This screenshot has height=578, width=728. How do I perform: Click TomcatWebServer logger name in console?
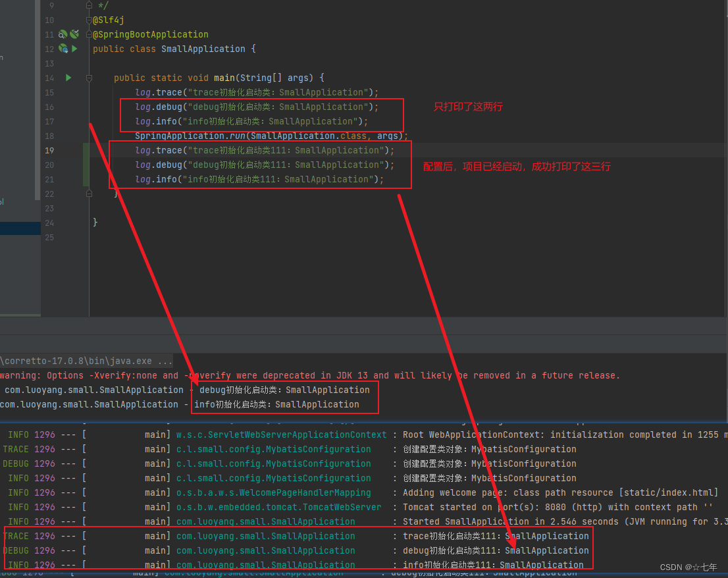pyautogui.click(x=278, y=507)
